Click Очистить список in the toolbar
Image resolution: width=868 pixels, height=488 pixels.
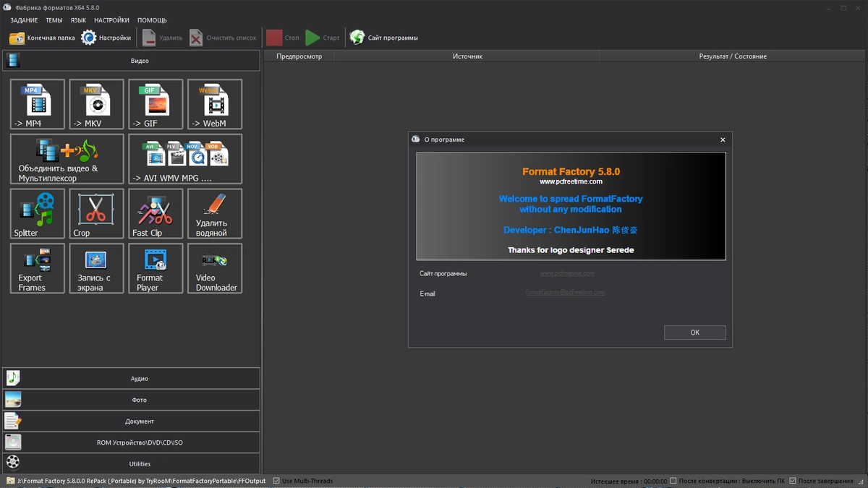point(223,38)
